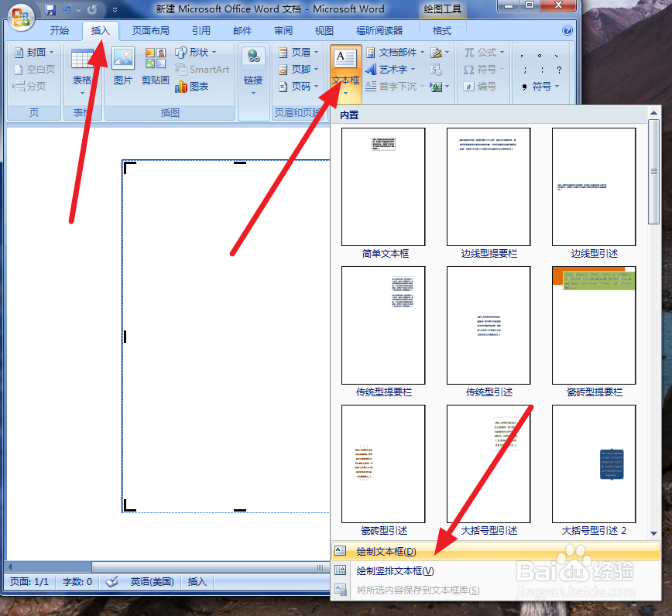672x616 pixels.
Task: Click the proofing check status icon
Action: [111, 582]
